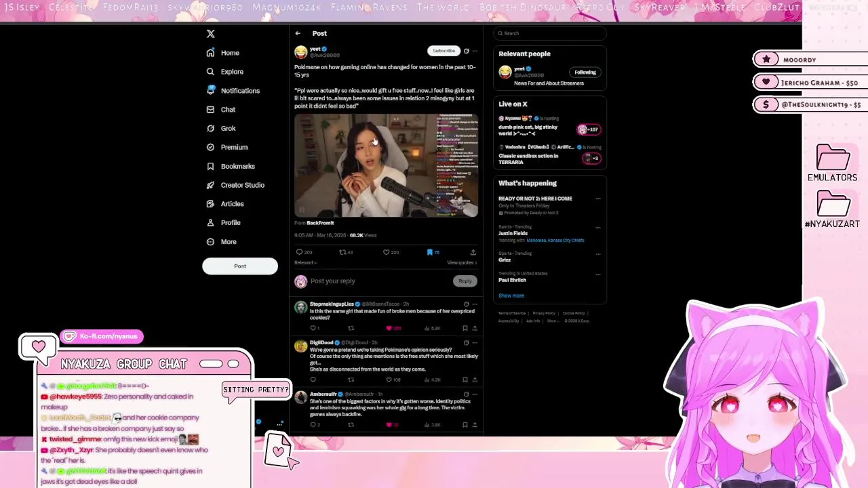Image resolution: width=868 pixels, height=488 pixels.
Task: Open options for the Grizz trend
Action: (x=597, y=254)
